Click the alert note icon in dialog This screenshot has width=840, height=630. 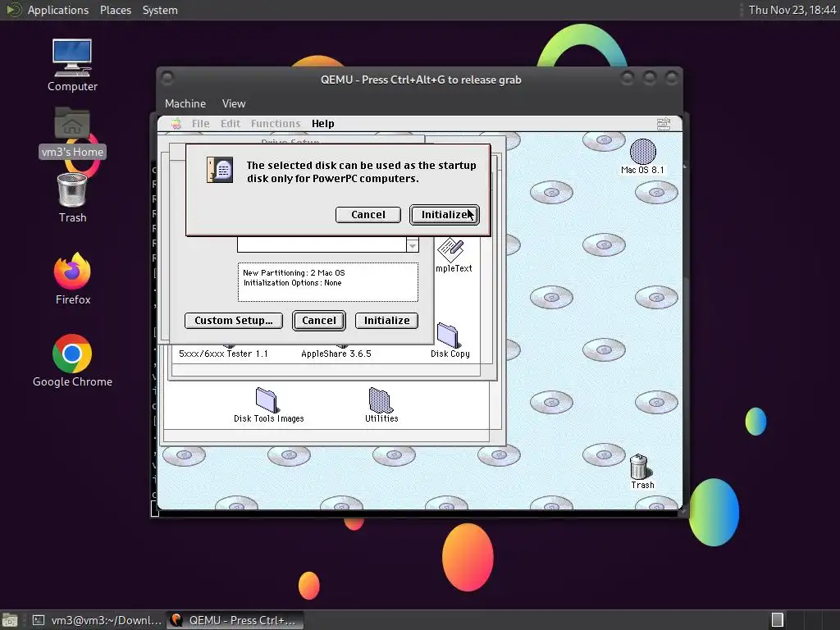220,170
